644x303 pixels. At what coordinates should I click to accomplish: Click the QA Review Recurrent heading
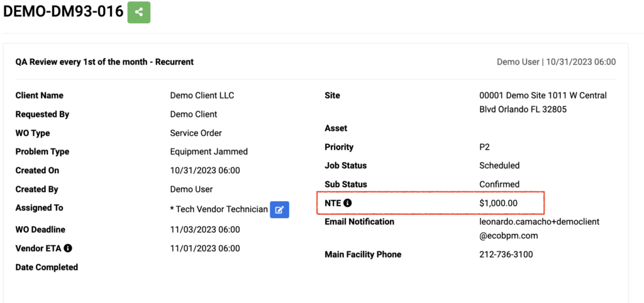105,62
